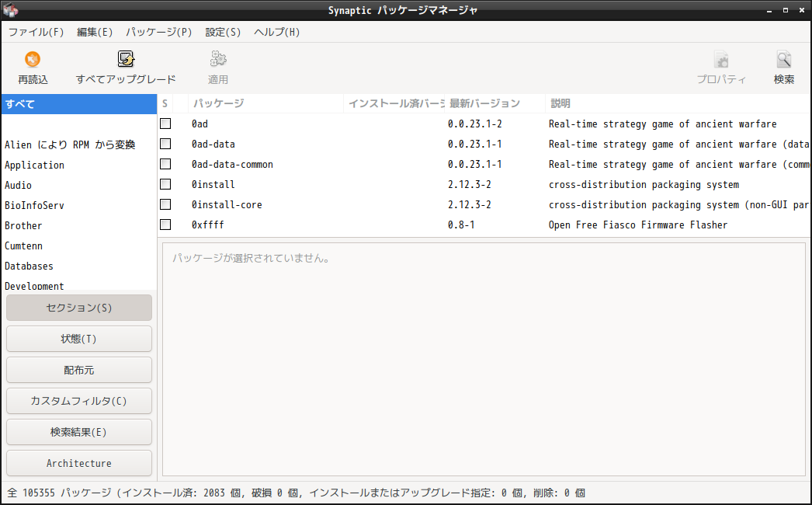Viewport: 812px width, 505px height.
Task: Sort by the パッケージ column header
Action: tap(265, 103)
